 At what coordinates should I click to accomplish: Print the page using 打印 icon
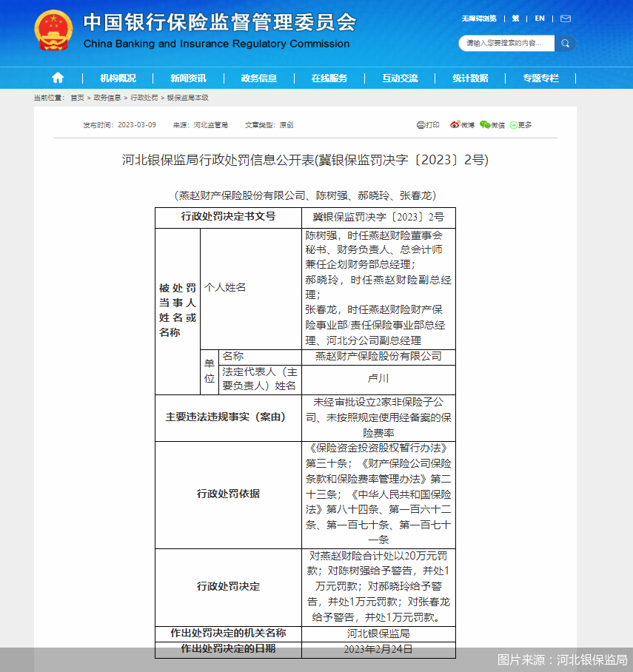tap(428, 125)
